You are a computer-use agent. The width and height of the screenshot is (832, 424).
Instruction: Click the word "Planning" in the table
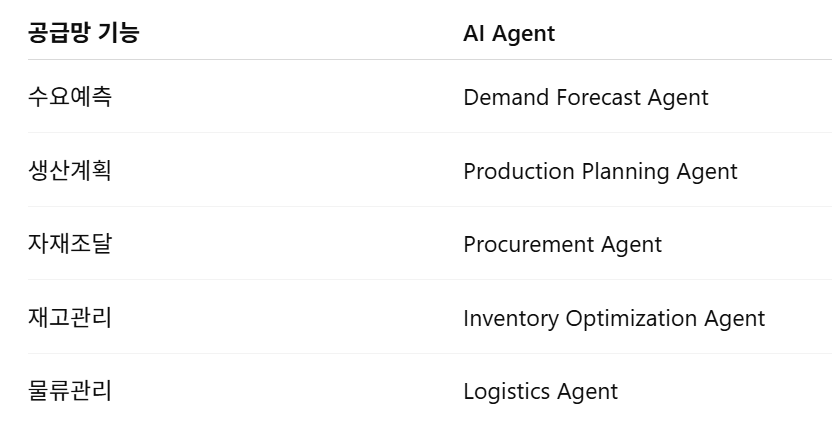point(624,171)
